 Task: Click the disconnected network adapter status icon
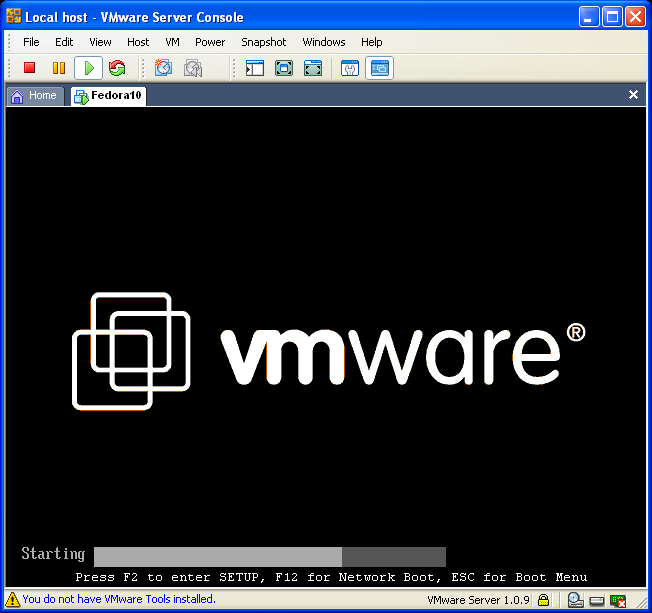pos(618,601)
